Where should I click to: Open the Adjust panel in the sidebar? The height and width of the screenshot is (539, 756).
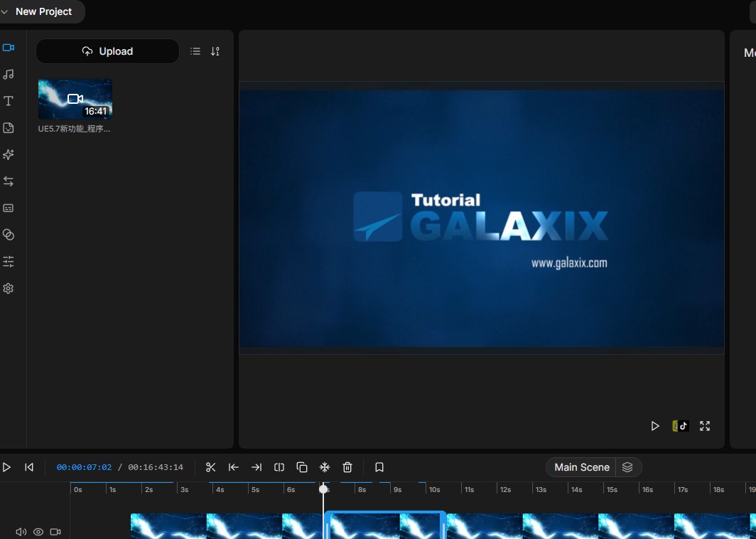coord(9,261)
